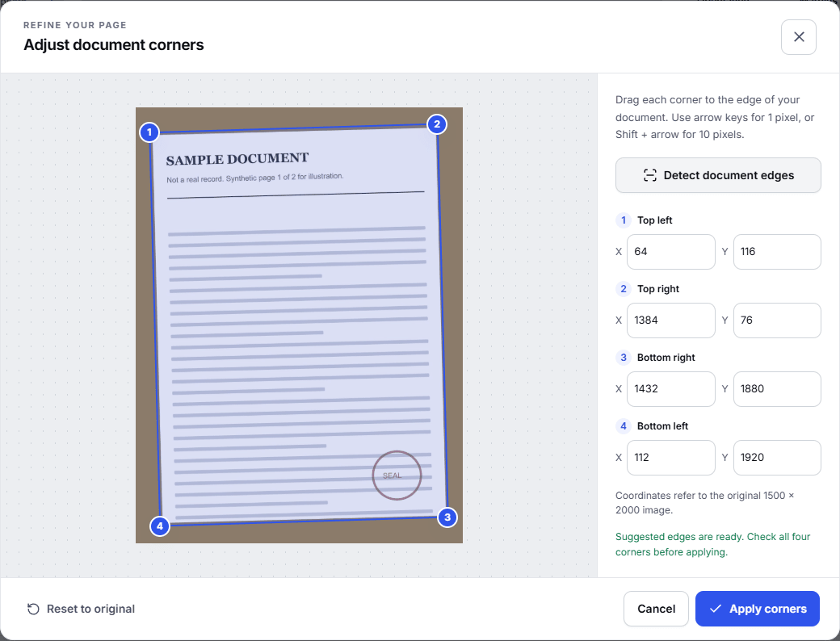Focus the Top right Y field showing 76
The height and width of the screenshot is (641, 840).
click(x=777, y=320)
